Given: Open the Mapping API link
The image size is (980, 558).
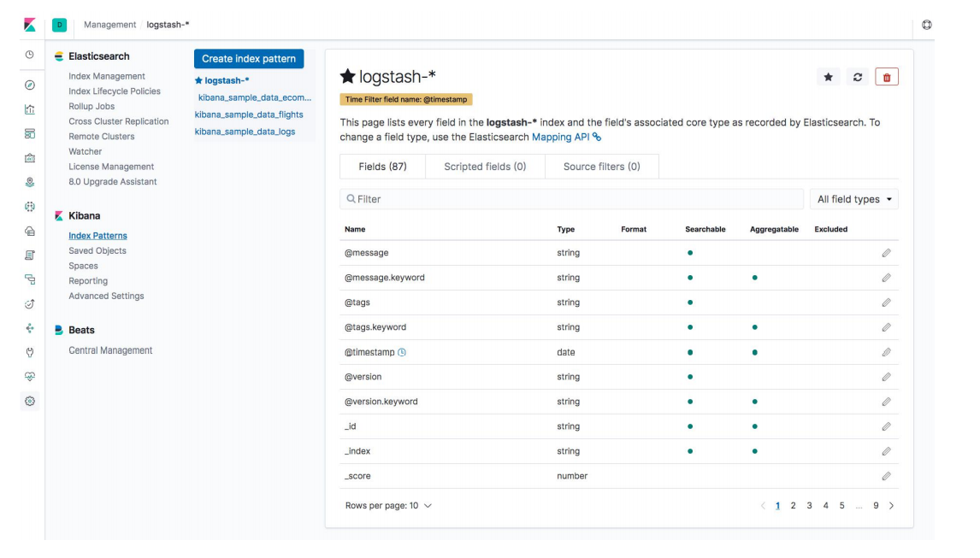Looking at the screenshot, I should (566, 137).
